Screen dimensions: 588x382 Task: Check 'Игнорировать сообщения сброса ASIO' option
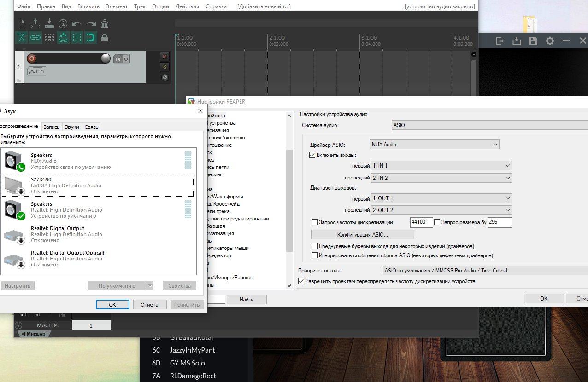point(315,255)
